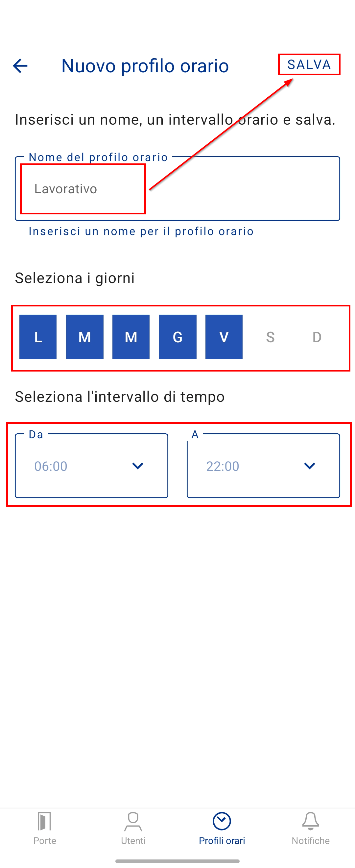The height and width of the screenshot is (868, 355).
Task: Toggle the L (Monday) day button
Action: coord(38,337)
